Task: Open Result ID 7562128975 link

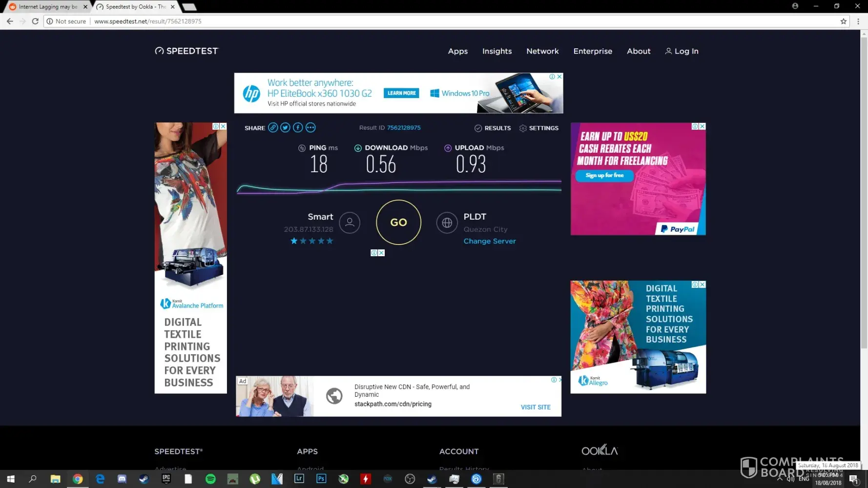Action: pos(403,128)
